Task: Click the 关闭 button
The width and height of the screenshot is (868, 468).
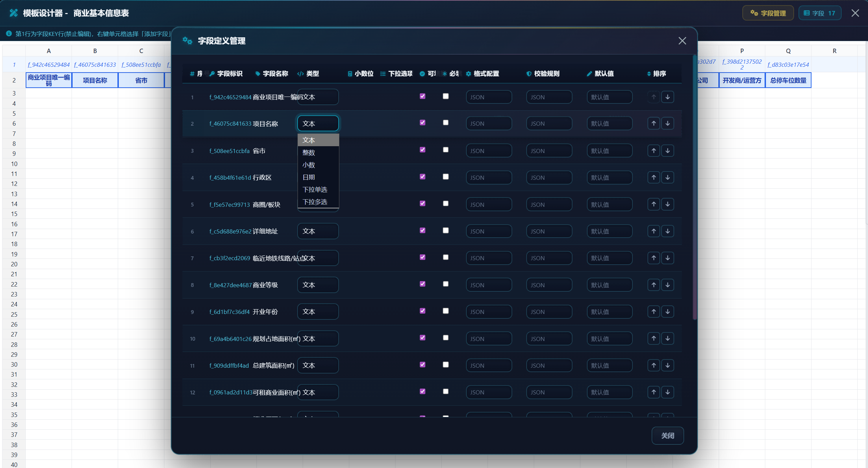Action: [x=667, y=435]
